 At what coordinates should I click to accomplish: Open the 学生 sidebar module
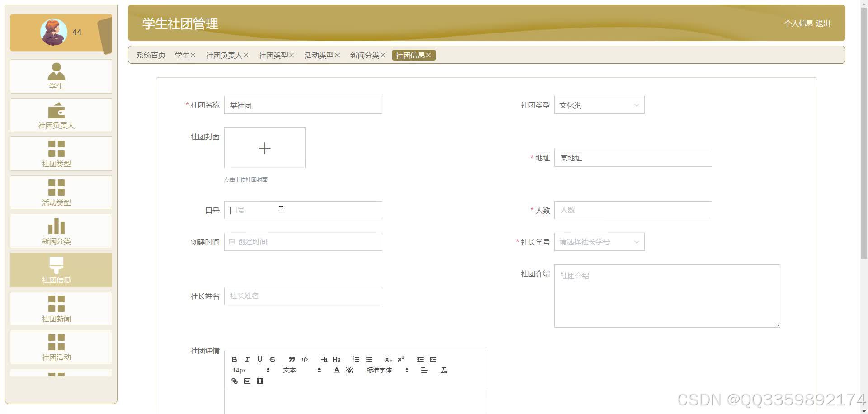coord(61,76)
